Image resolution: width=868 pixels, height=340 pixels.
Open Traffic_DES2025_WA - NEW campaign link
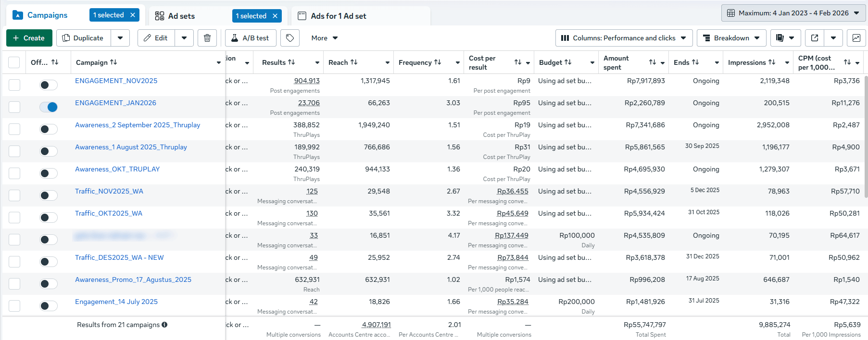pyautogui.click(x=119, y=257)
